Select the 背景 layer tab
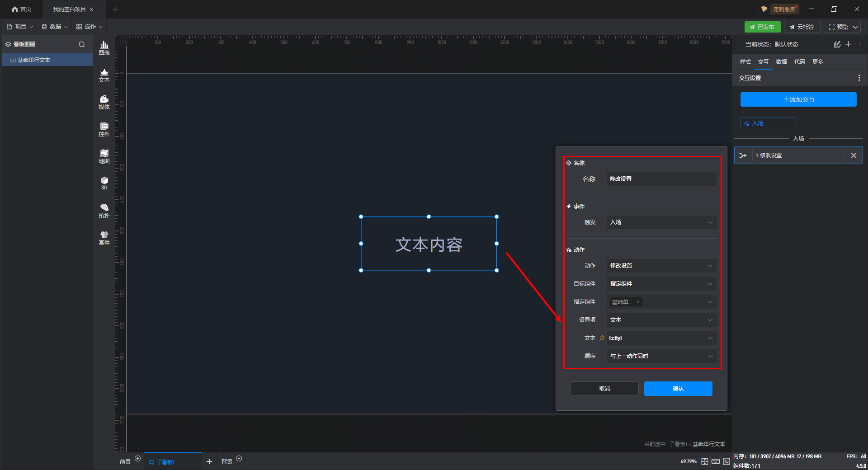Image resolution: width=868 pixels, height=470 pixels. 227,462
